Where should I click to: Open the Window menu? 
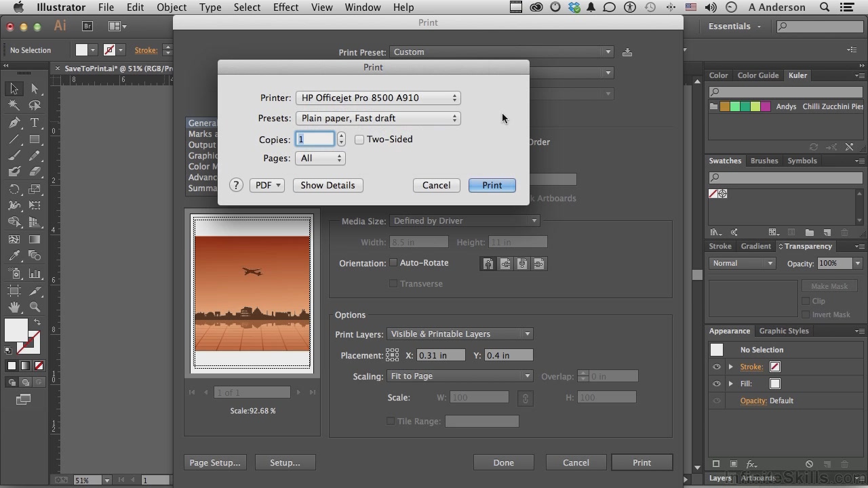(x=363, y=7)
